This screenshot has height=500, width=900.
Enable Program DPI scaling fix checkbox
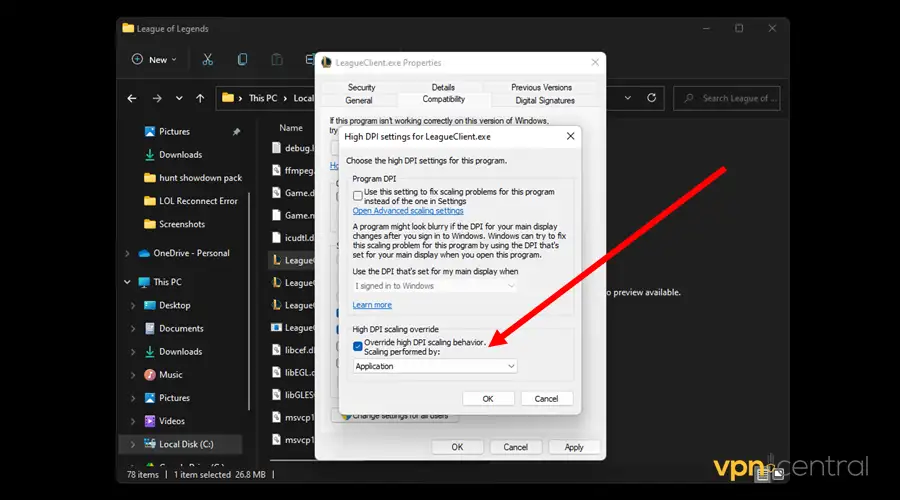point(358,196)
